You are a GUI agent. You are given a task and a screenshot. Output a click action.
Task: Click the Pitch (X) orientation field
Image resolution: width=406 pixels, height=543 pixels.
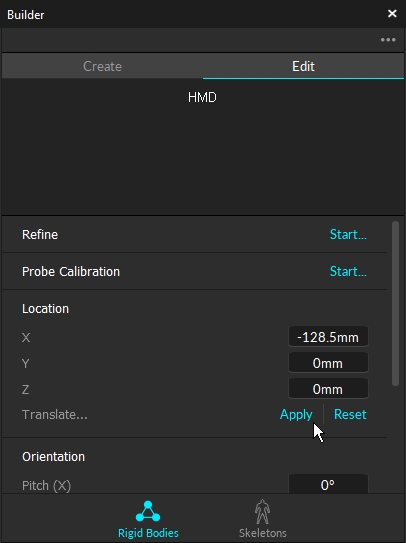328,484
